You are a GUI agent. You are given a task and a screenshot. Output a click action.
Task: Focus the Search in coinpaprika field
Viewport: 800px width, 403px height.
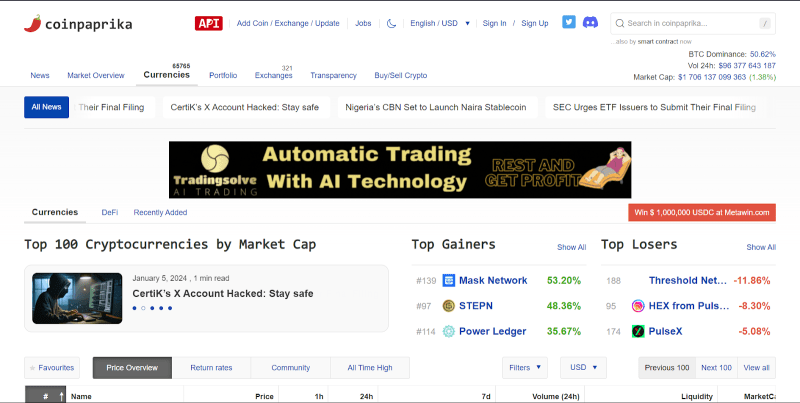693,23
